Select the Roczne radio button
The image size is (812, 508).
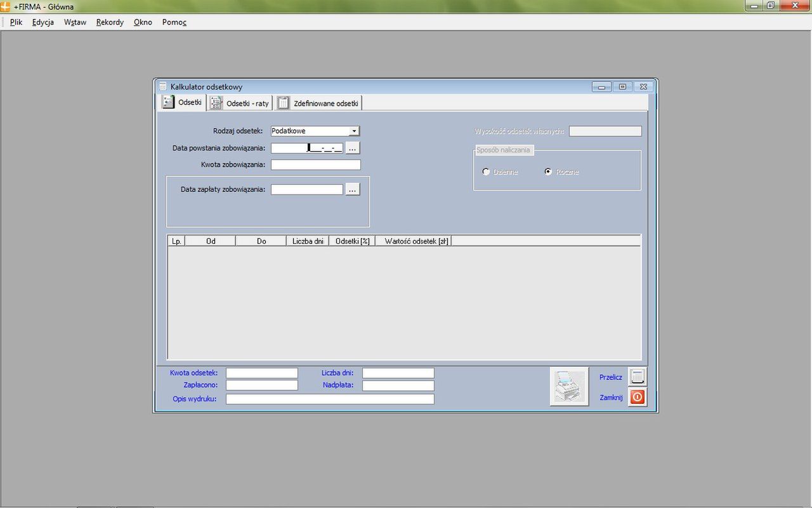click(548, 171)
